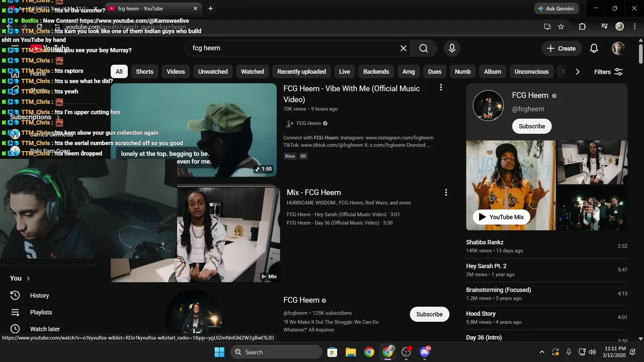
Task: Play Shabba Rankz from the track list
Action: tap(546, 246)
